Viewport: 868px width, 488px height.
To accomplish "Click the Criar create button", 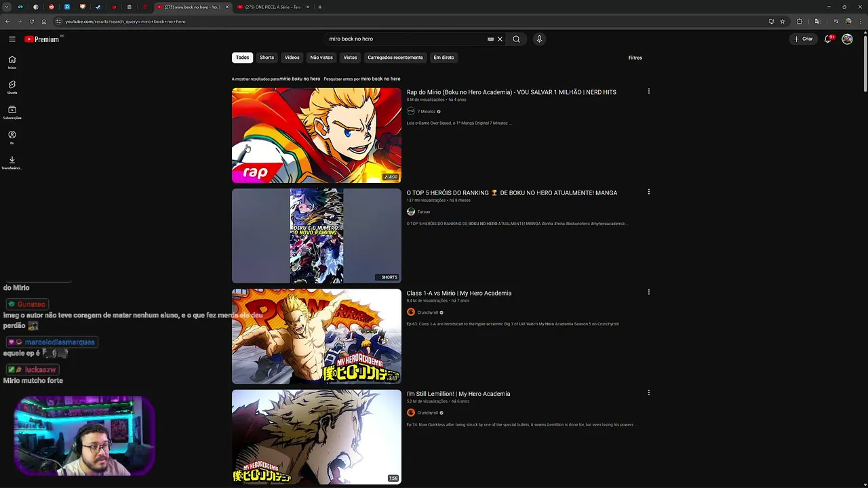I will (x=803, y=39).
